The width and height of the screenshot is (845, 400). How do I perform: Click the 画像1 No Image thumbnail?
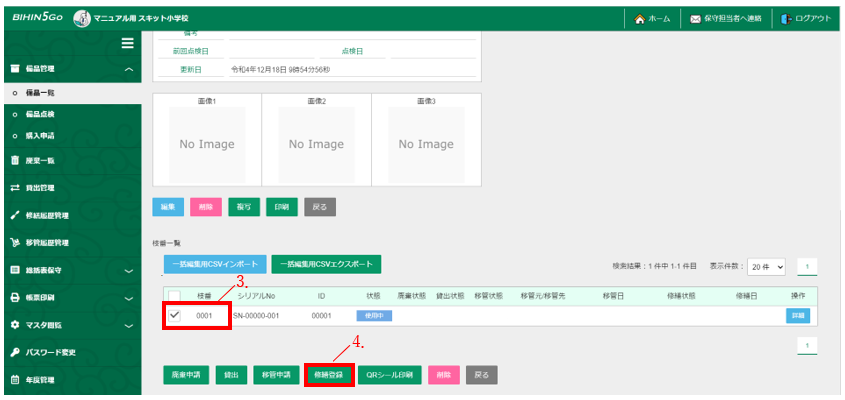[x=206, y=144]
